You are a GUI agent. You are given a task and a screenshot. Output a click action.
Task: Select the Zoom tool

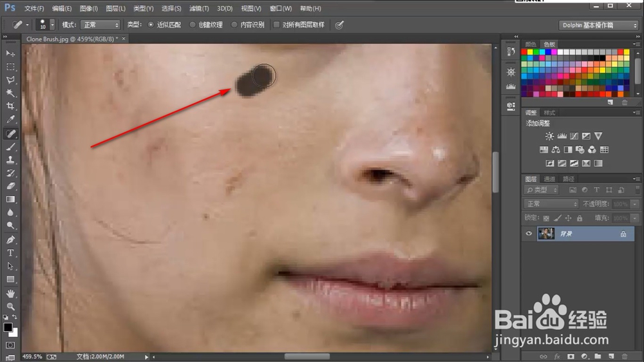coord(11,307)
